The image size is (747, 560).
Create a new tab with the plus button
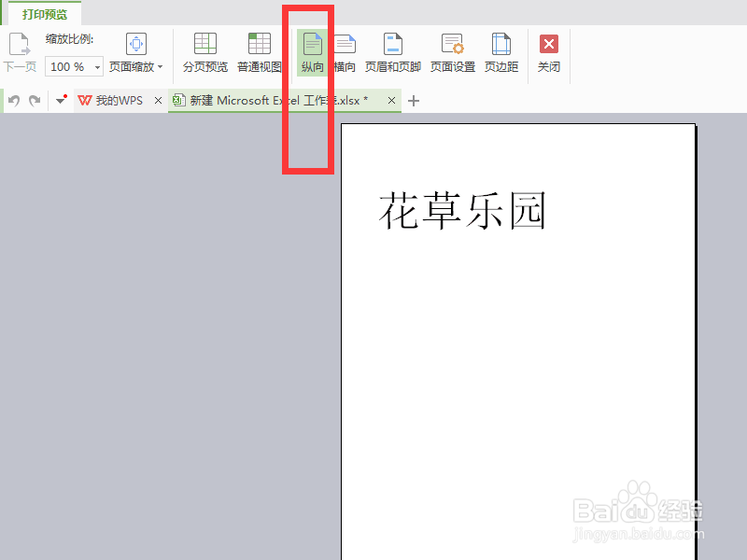[414, 100]
